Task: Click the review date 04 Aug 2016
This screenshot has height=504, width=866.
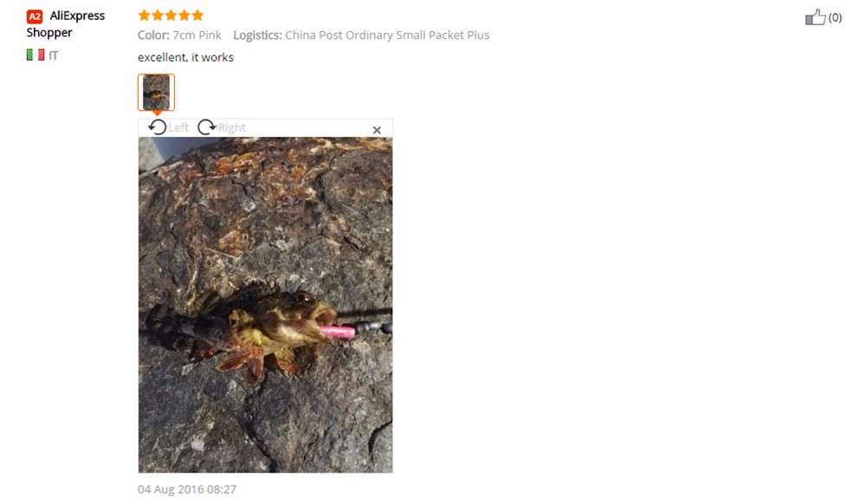Action: (187, 489)
